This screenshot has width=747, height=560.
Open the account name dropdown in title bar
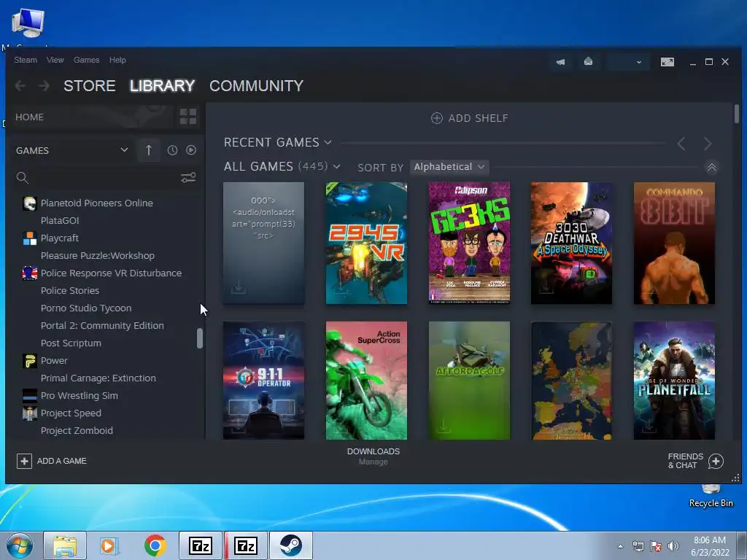(627, 62)
